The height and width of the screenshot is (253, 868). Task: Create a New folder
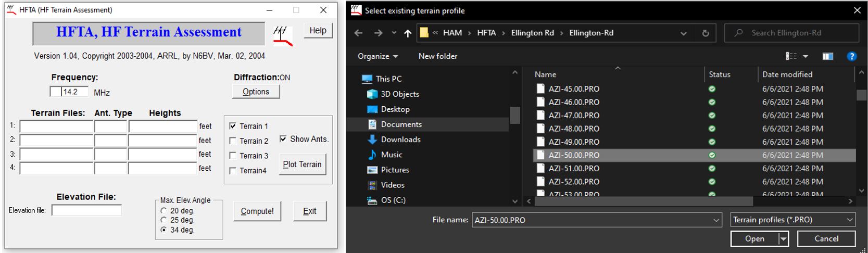(x=438, y=56)
